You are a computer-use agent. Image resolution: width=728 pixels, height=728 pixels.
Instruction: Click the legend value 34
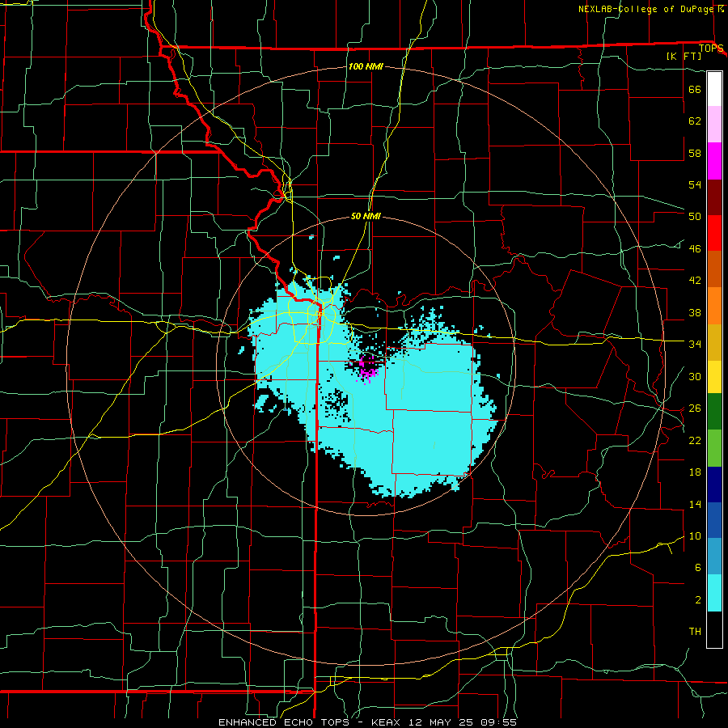pyautogui.click(x=695, y=344)
